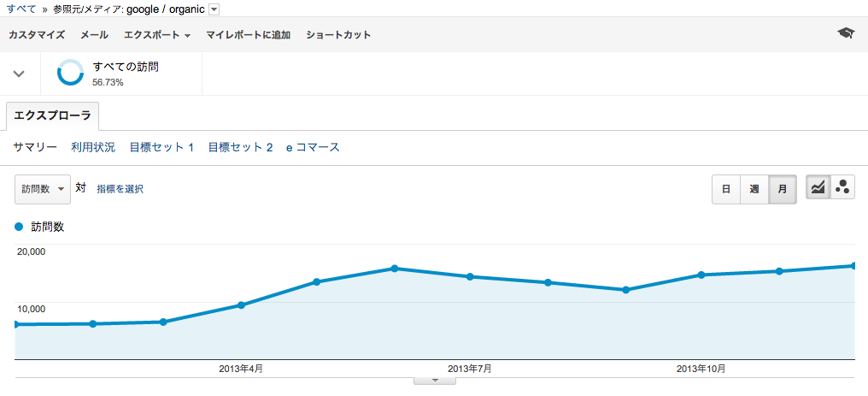Click the August 2013 data point

[548, 282]
